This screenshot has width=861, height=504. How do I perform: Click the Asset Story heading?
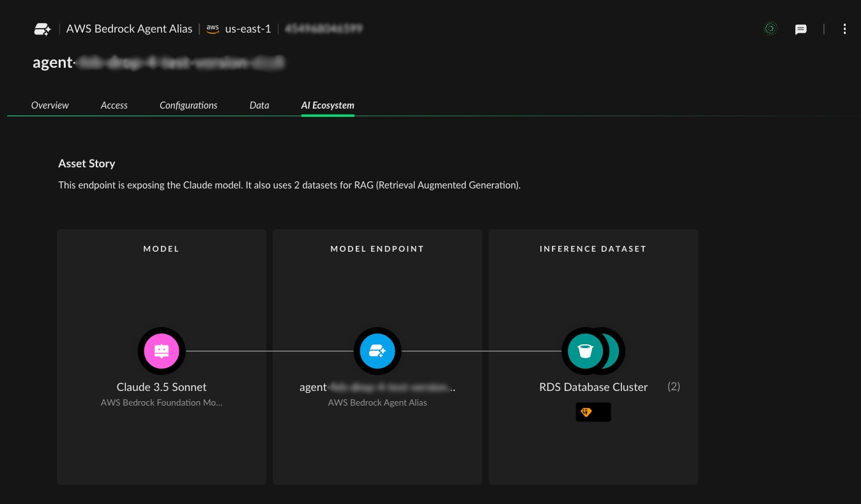point(87,164)
